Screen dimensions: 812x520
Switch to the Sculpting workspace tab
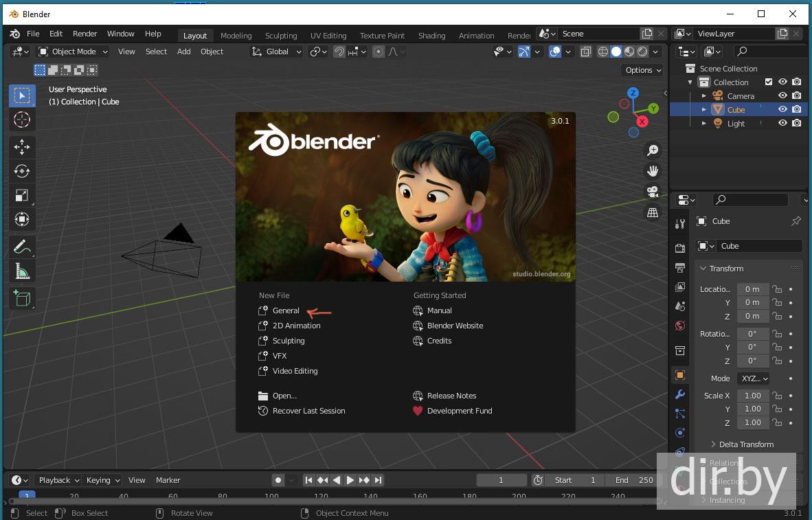tap(281, 36)
